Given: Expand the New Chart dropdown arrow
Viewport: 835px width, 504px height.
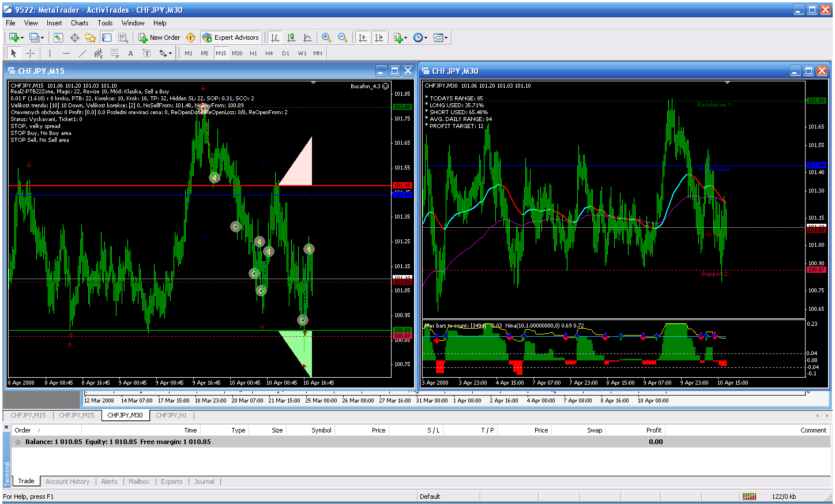Looking at the screenshot, I should coord(22,38).
